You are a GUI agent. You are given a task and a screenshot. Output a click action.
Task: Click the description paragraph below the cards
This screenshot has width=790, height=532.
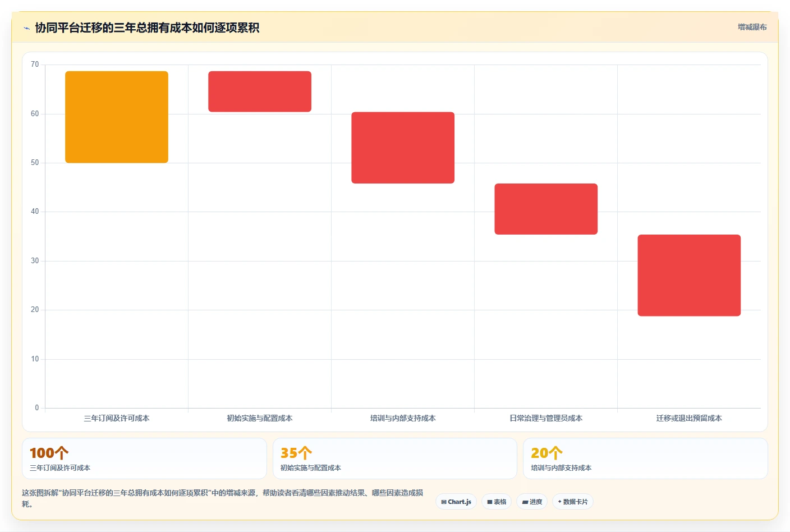(223, 498)
